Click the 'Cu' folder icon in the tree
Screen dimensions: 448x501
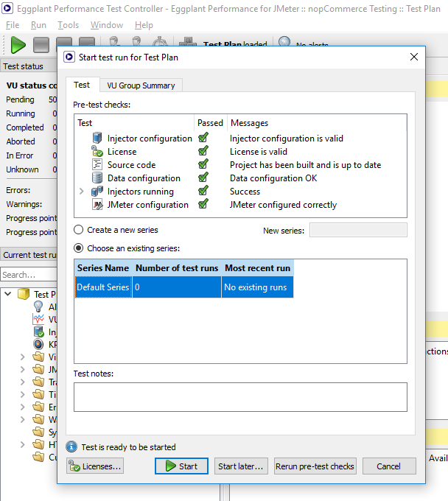(x=38, y=457)
